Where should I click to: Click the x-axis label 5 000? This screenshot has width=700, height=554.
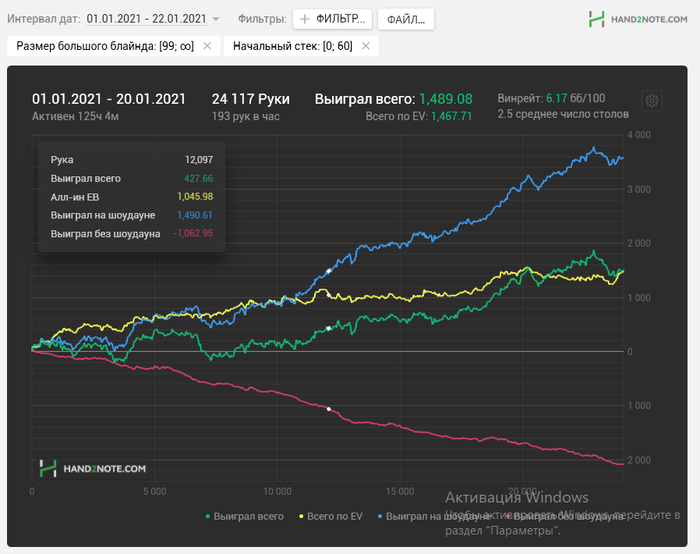[154, 492]
